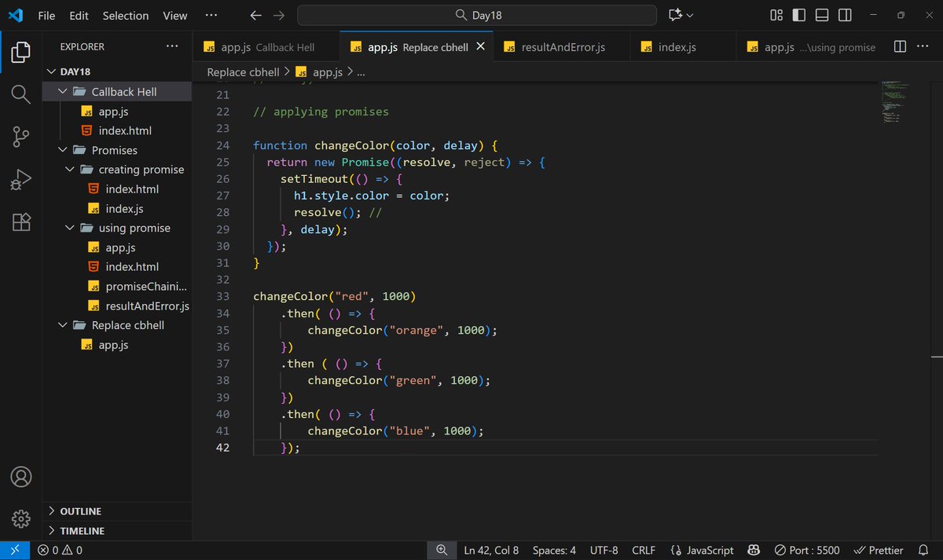Open the File menu
Image resolution: width=943 pixels, height=560 pixels.
point(46,15)
